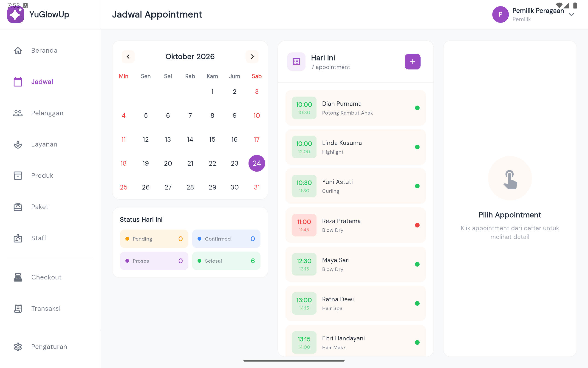Viewport: 588px width, 368px height.
Task: Click Selesai status tile
Action: click(226, 261)
